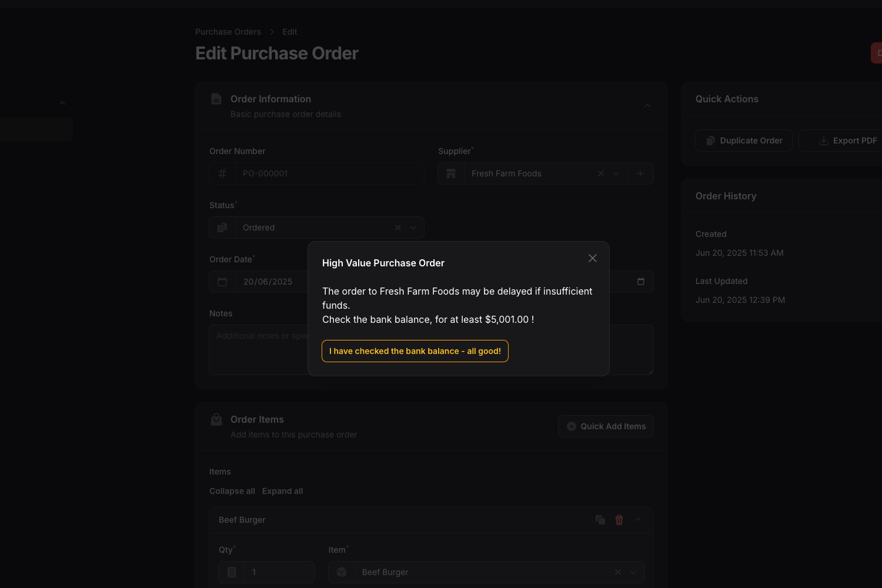Collapse the Order Information section

(647, 105)
